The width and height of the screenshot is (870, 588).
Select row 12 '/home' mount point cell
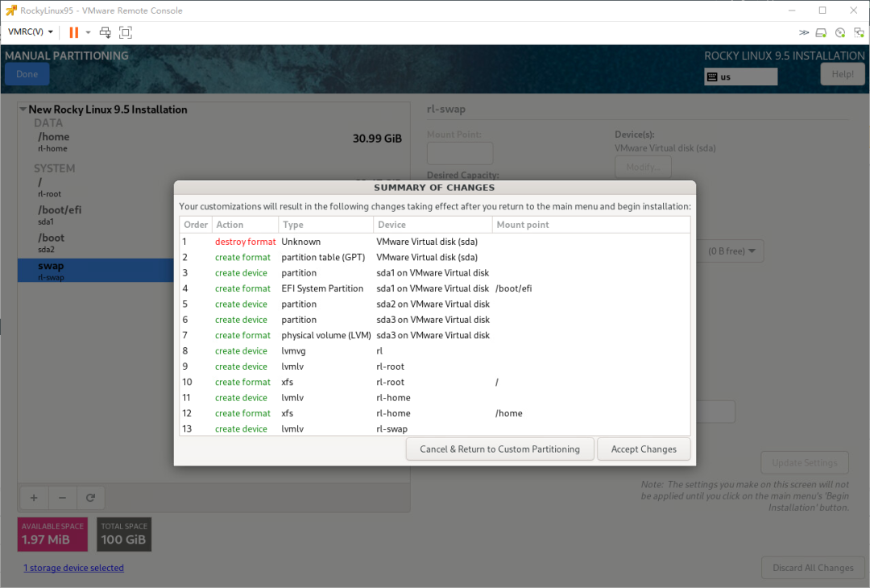[x=509, y=413]
